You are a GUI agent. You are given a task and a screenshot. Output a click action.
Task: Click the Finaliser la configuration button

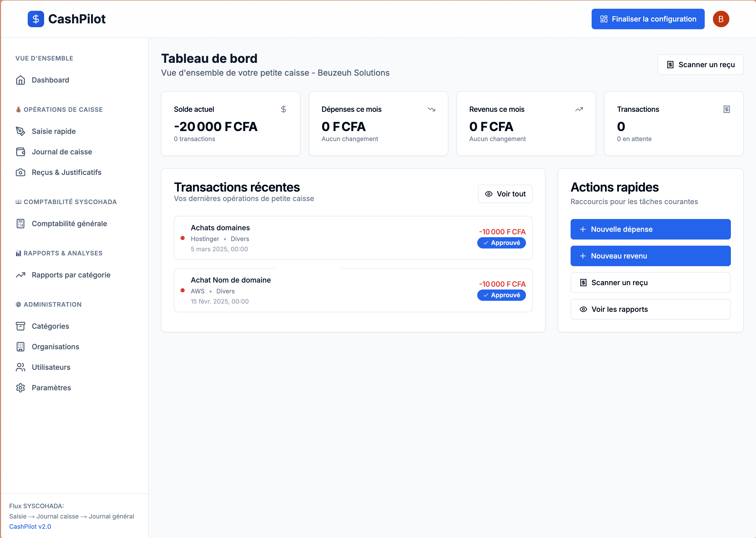click(648, 19)
